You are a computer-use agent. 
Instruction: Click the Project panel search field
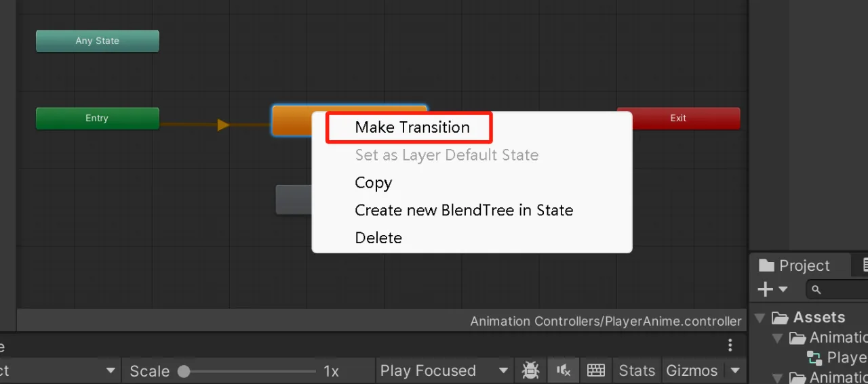(838, 290)
